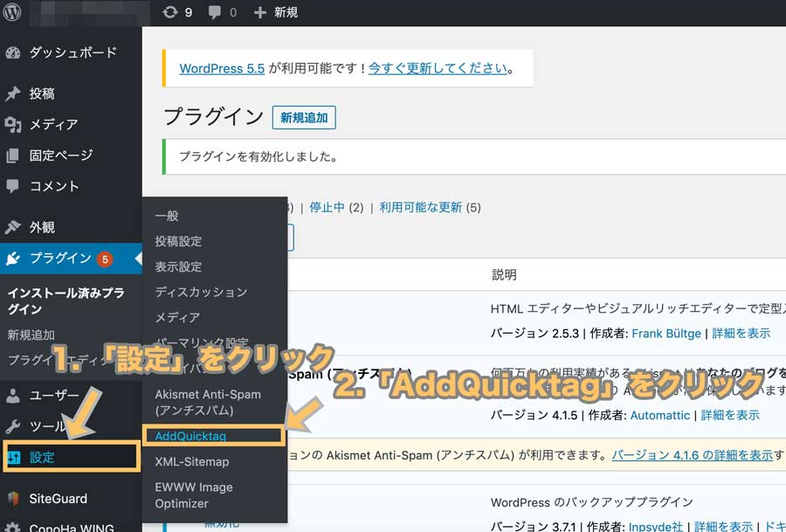The height and width of the screenshot is (532, 786).
Task: Click the プラグインを有効化しました。 notice text
Action: point(259,157)
